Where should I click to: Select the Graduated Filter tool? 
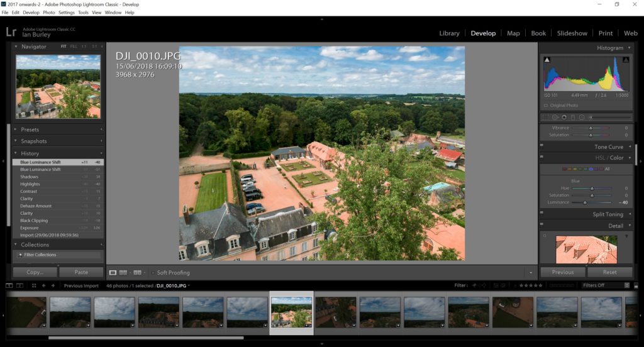(x=572, y=117)
